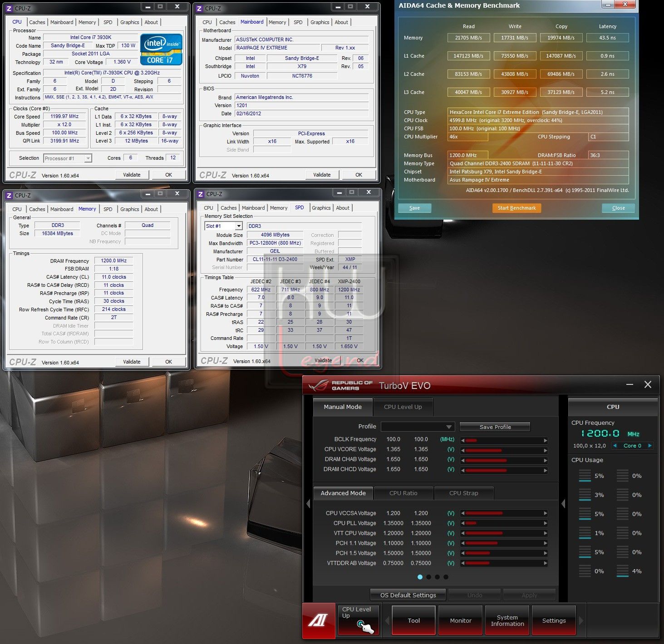
Task: Click the AI Suite logo in TurboV EVO
Action: coord(318,620)
